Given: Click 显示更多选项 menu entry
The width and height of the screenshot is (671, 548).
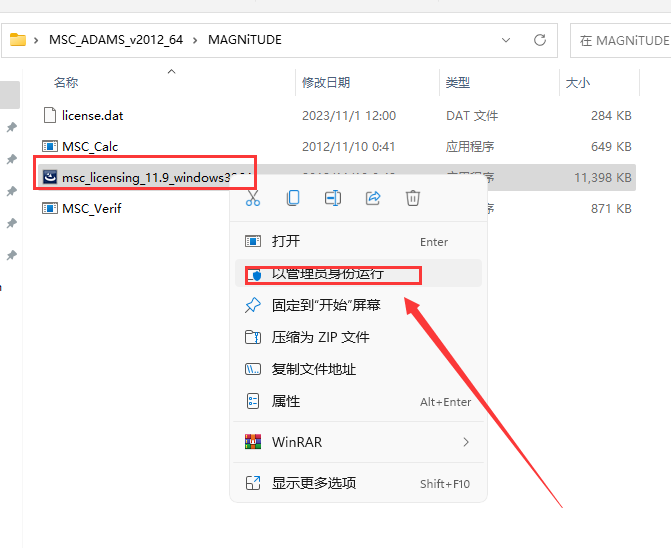Looking at the screenshot, I should (358, 483).
